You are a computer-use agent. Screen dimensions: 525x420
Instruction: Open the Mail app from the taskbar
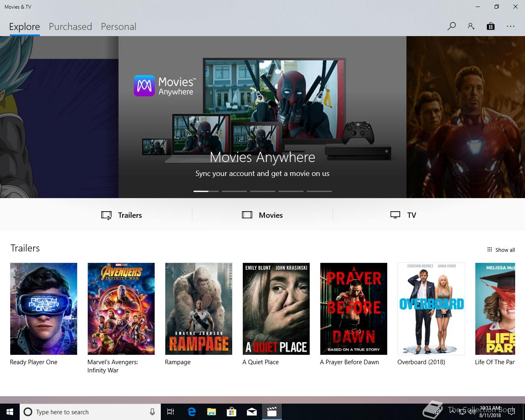click(252, 412)
